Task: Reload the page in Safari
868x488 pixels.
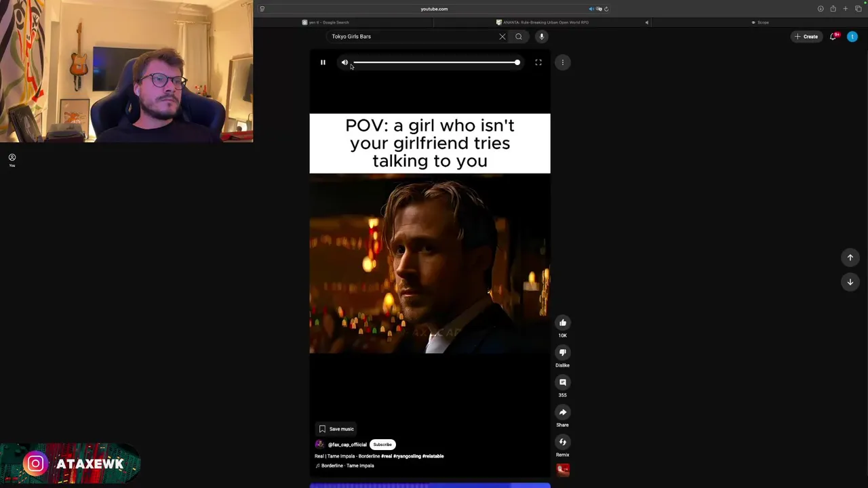Action: pyautogui.click(x=606, y=9)
